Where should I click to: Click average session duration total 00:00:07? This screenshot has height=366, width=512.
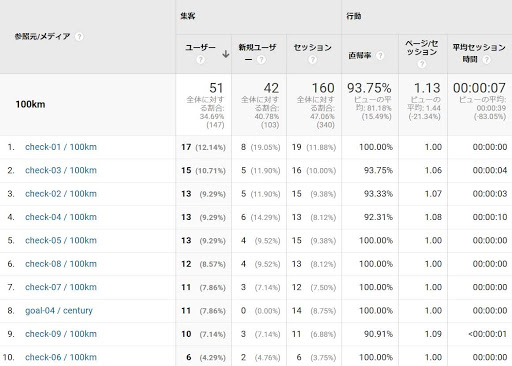click(479, 88)
